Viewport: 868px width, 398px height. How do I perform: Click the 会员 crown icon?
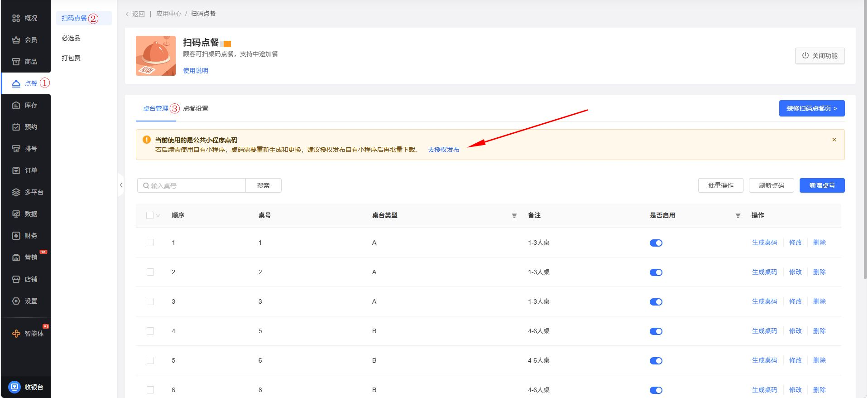[x=16, y=40]
